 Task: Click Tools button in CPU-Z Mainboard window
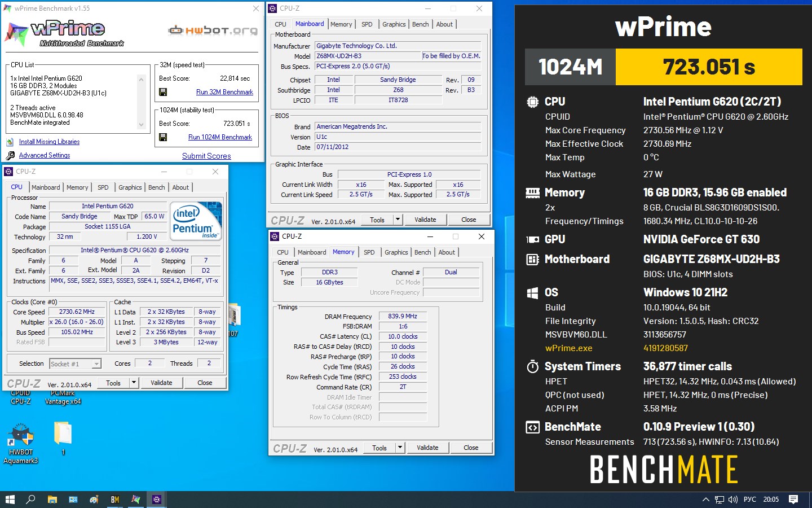click(377, 220)
